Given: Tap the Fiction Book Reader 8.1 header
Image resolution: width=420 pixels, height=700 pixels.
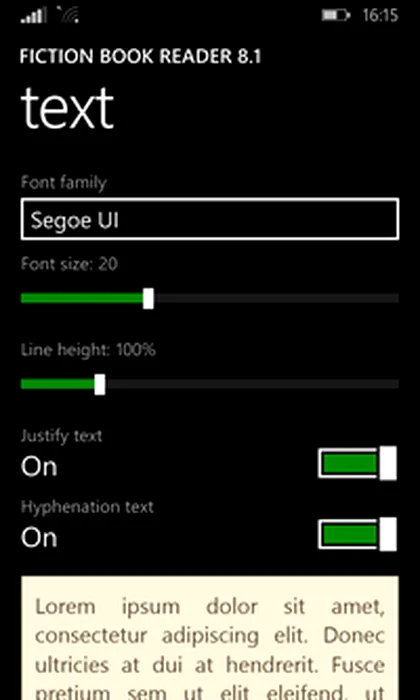Looking at the screenshot, I should point(141,57).
